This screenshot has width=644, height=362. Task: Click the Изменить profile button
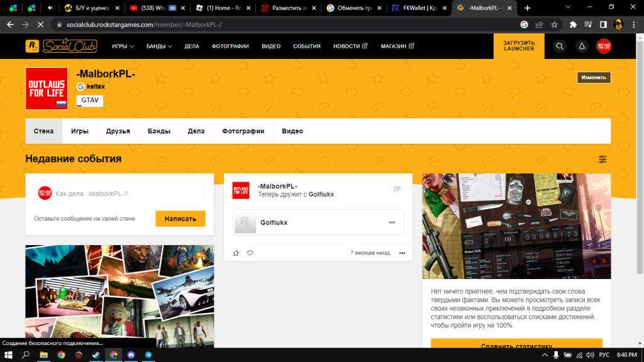(594, 77)
